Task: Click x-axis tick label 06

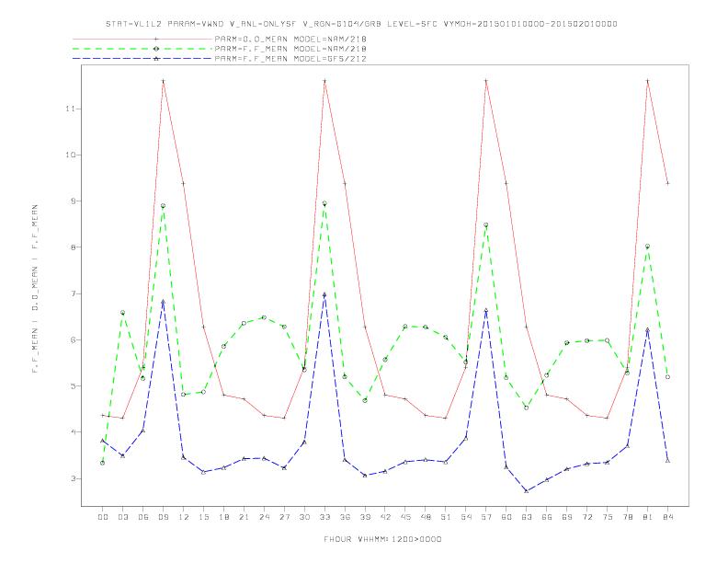Action: (143, 517)
